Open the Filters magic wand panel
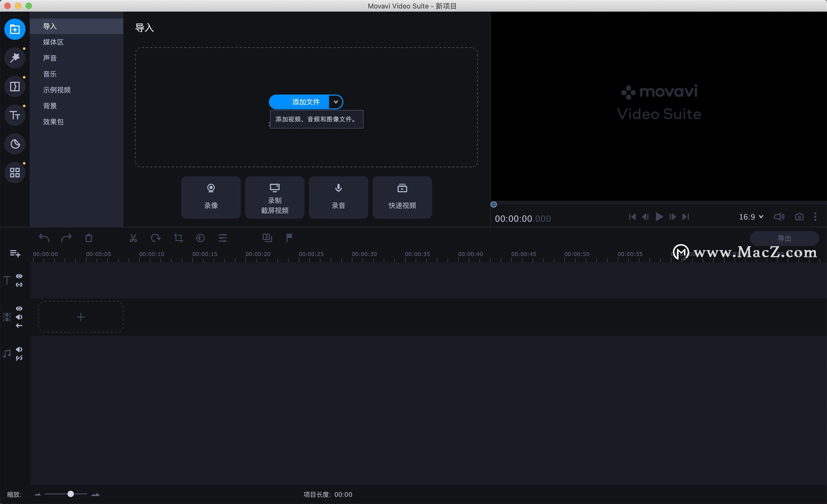 [15, 58]
